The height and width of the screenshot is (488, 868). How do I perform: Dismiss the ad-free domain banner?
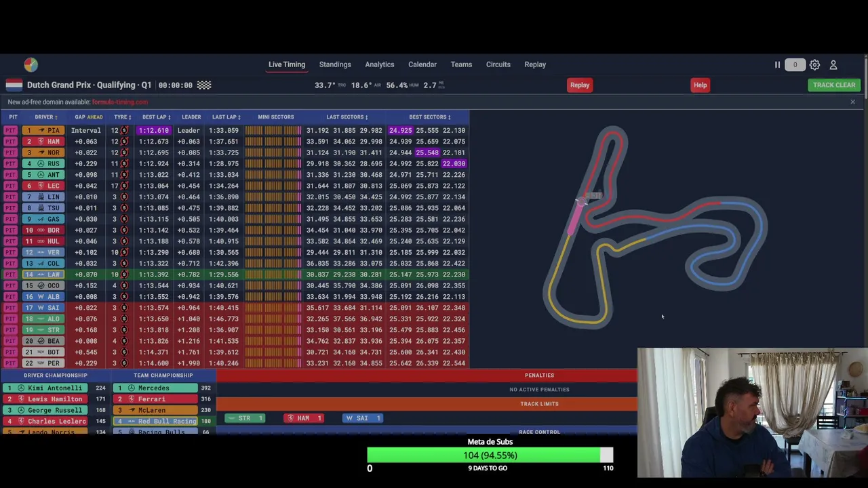pyautogui.click(x=852, y=102)
